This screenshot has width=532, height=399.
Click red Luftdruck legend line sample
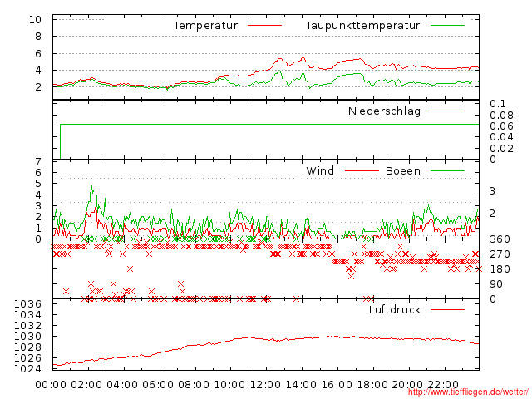[447, 309]
